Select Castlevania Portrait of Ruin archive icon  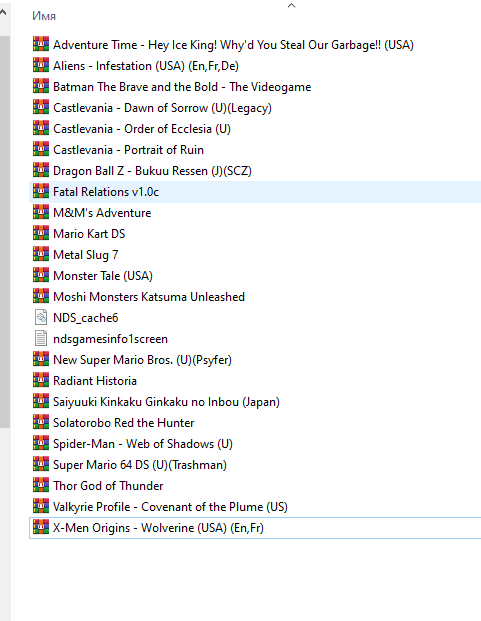(x=41, y=149)
